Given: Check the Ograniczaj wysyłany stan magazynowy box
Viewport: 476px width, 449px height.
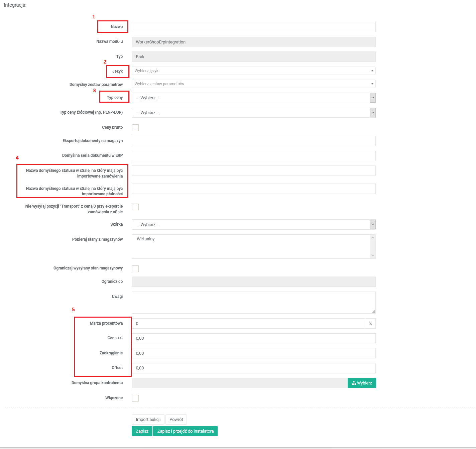Looking at the screenshot, I should [x=135, y=269].
